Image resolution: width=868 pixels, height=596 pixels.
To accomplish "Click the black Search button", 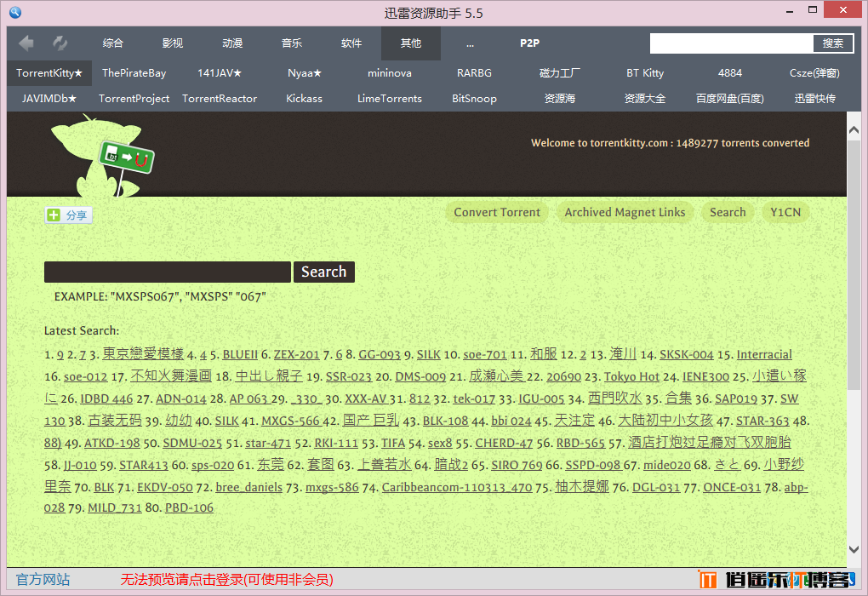I will 324,272.
